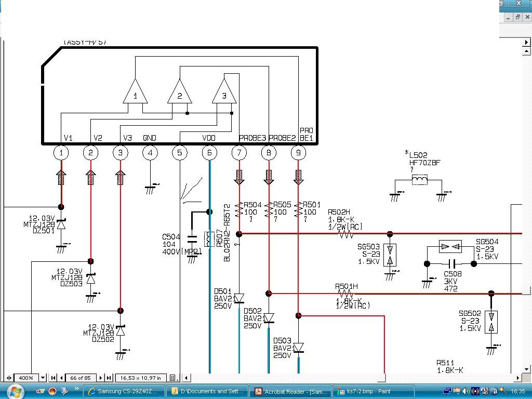Switch to the Samsung CS-29Z40Z browser window
This screenshot has width=532, height=399.
coord(124,391)
